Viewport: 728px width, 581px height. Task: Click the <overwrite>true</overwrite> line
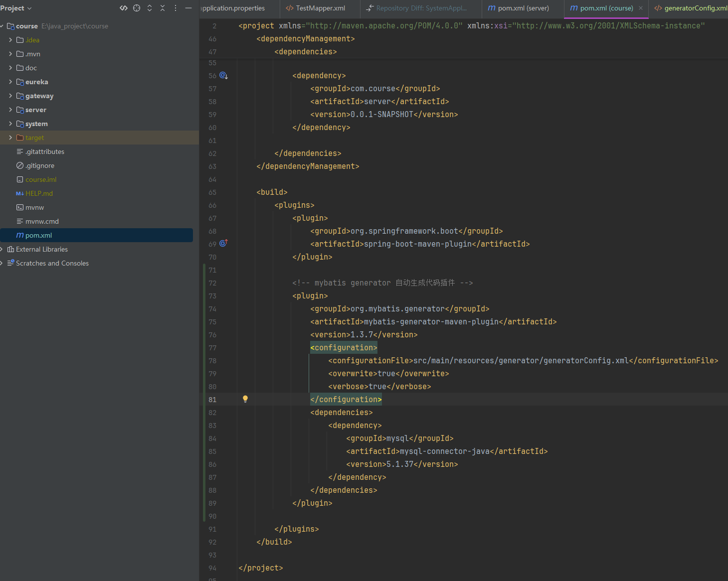pyautogui.click(x=388, y=374)
